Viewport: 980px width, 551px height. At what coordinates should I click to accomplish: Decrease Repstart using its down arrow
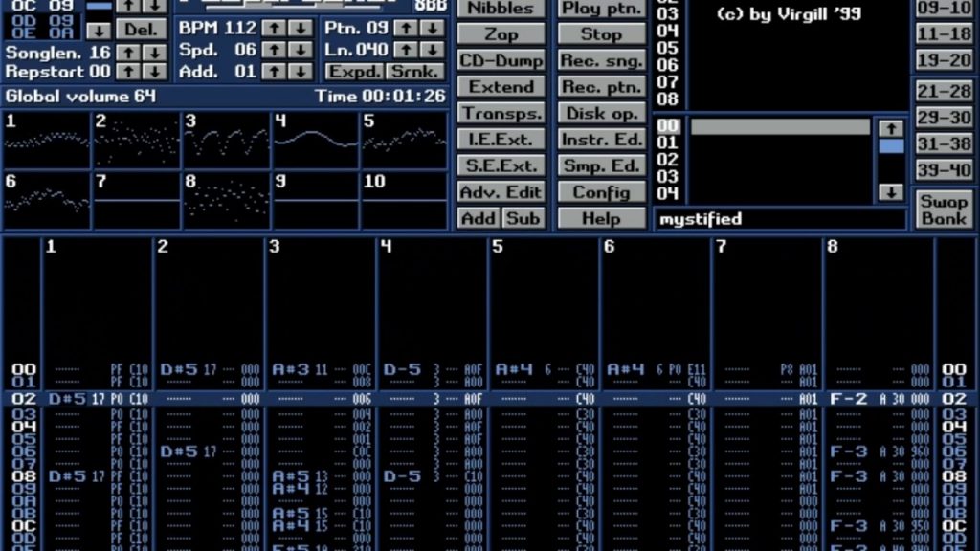[x=153, y=72]
